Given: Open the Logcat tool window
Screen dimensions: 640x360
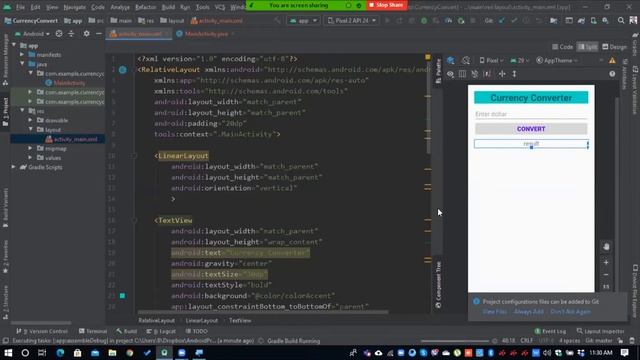Looking at the screenshot, I should [x=162, y=331].
